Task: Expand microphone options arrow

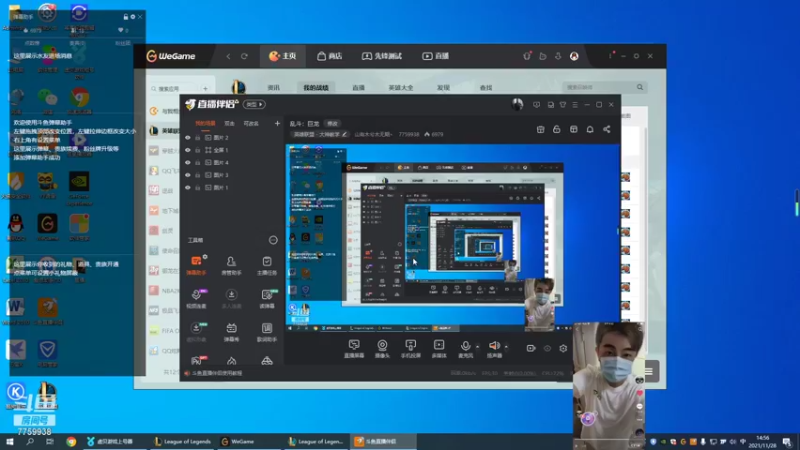Action: 478,347
